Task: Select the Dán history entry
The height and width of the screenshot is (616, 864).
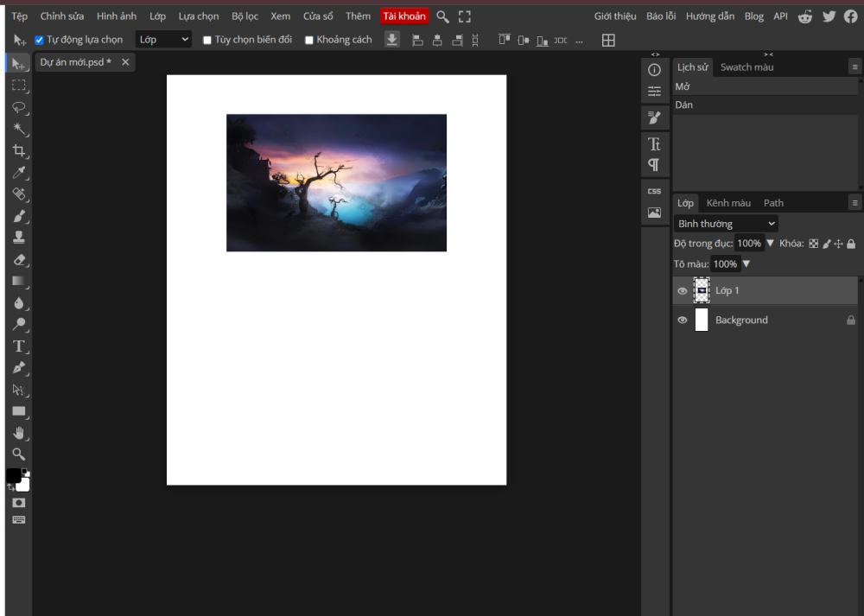Action: [684, 105]
